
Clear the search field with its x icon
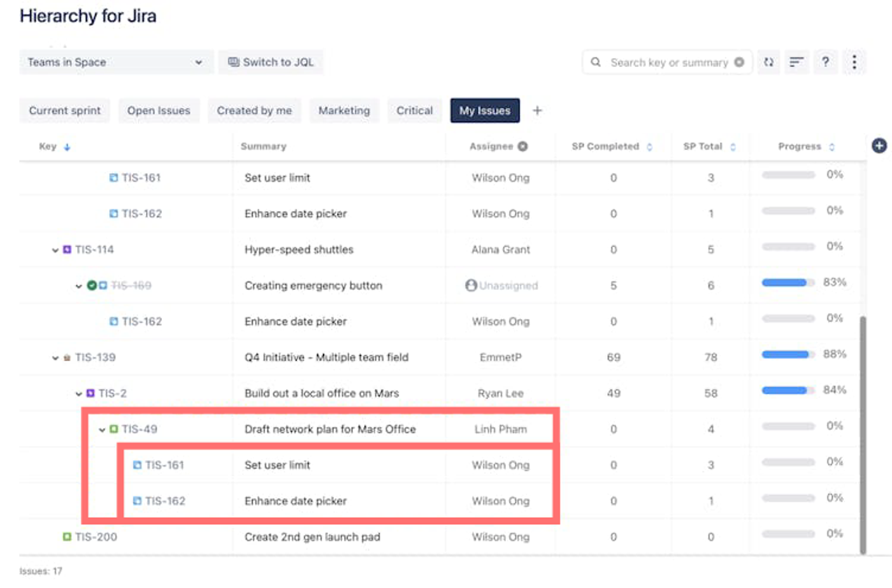739,62
